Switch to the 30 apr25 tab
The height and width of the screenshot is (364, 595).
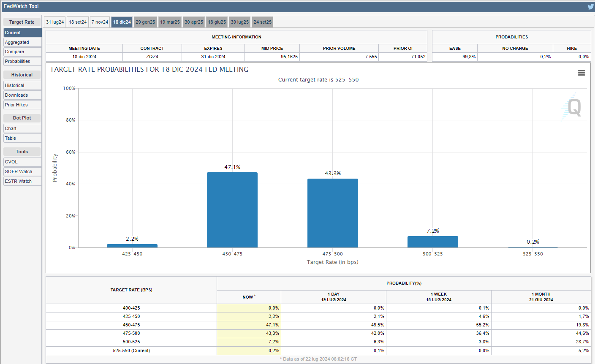pyautogui.click(x=194, y=22)
